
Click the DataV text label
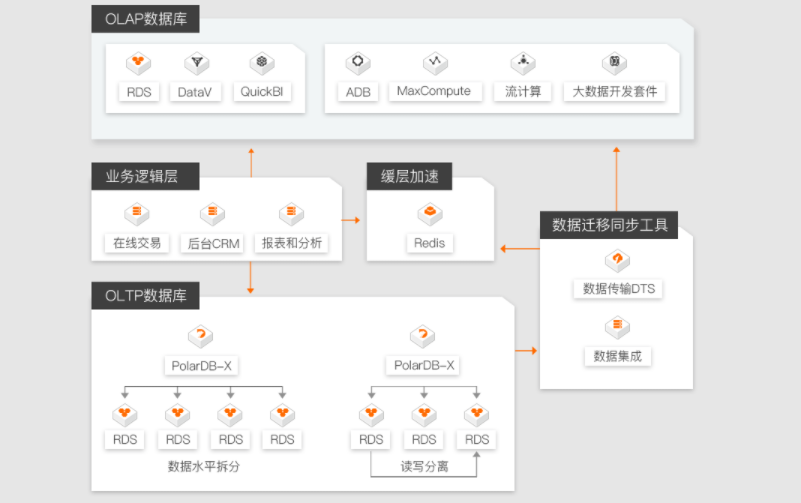195,92
